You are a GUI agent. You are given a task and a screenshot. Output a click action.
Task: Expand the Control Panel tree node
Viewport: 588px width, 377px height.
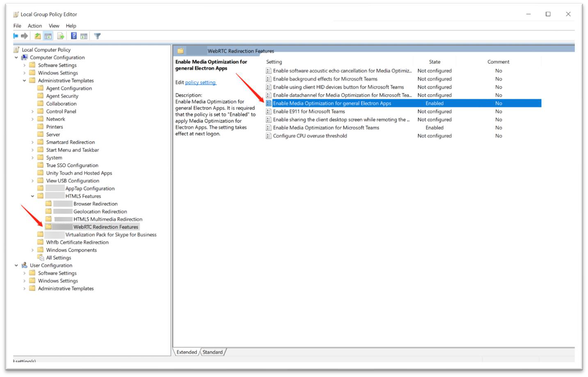32,112
